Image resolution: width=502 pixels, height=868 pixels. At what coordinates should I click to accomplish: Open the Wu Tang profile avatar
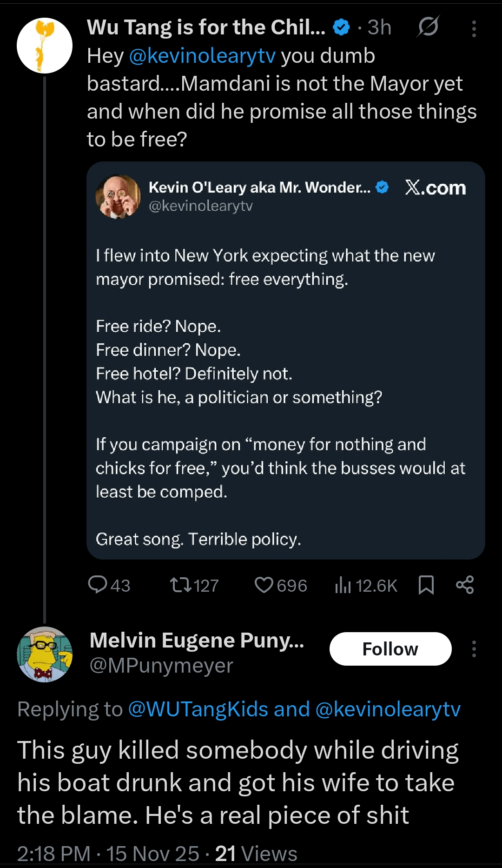pos(45,46)
